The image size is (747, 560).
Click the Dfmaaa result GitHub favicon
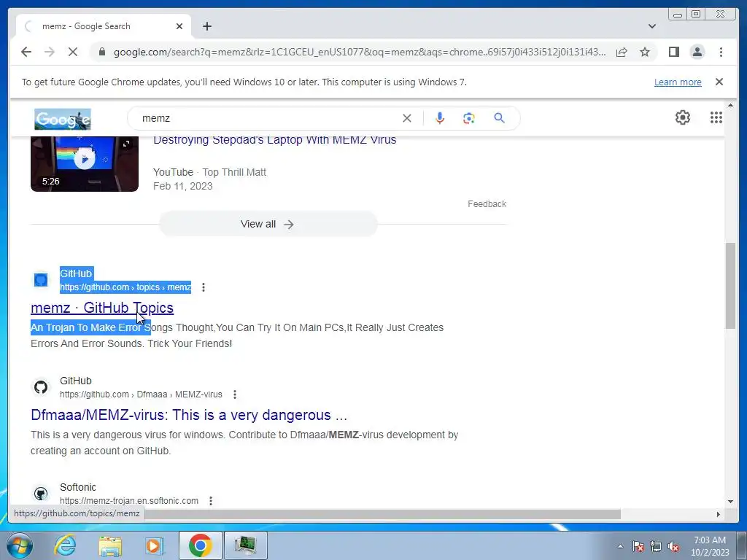[x=41, y=387]
